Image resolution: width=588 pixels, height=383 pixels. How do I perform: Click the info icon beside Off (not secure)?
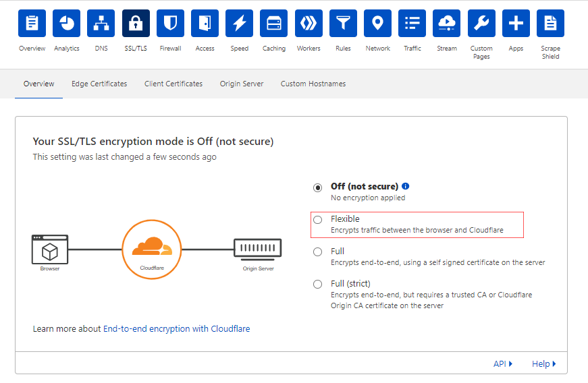click(406, 186)
